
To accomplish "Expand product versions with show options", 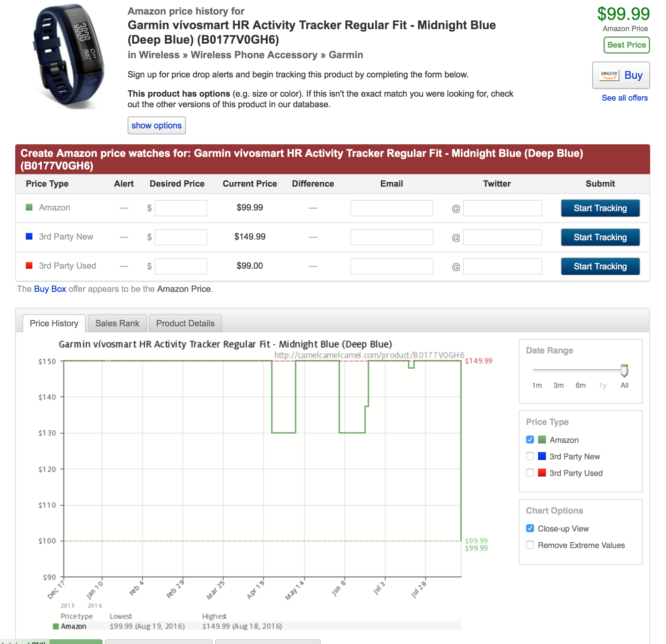I will pos(156,125).
